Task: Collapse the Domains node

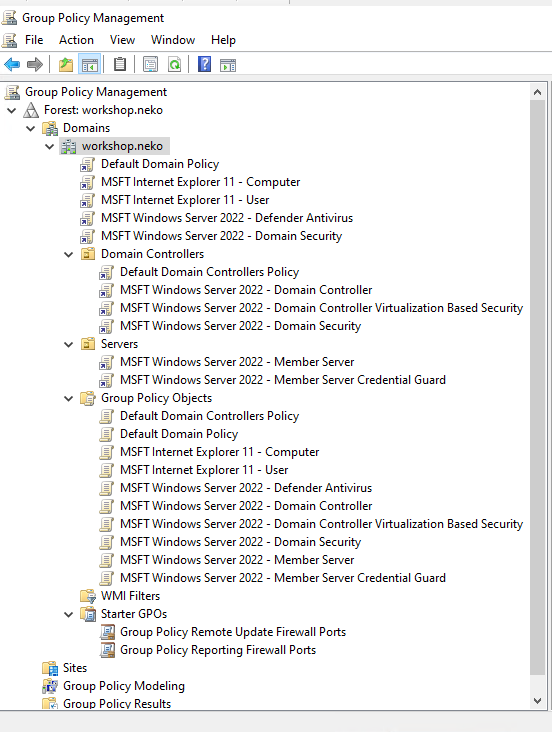Action: (31, 128)
